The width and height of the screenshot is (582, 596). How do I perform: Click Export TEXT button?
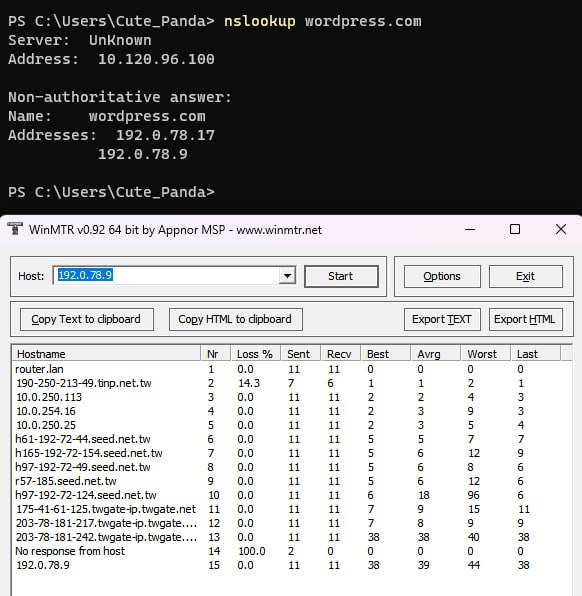tap(442, 319)
